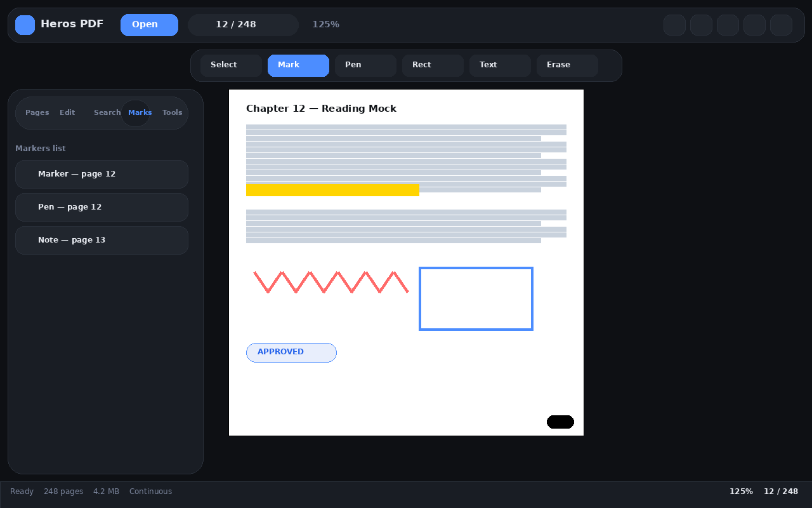Click "248 pages" in the status bar
Image resolution: width=812 pixels, height=508 pixels.
point(63,491)
